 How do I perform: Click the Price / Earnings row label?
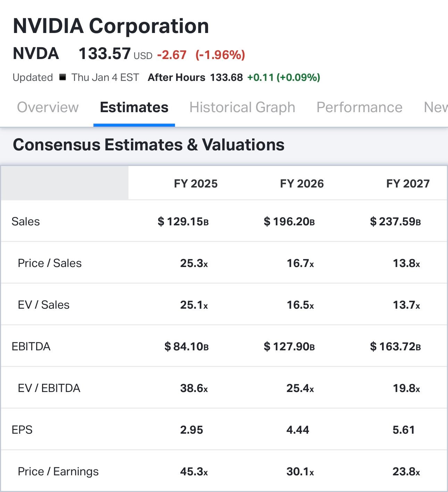click(58, 472)
